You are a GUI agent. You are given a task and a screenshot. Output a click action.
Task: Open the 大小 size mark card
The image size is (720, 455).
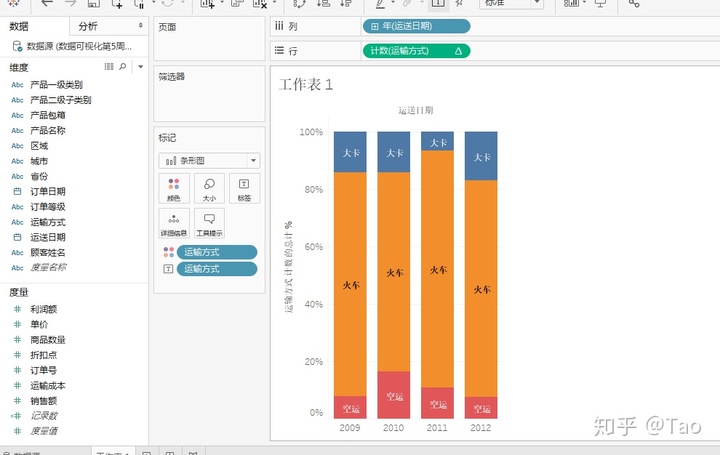pos(209,188)
